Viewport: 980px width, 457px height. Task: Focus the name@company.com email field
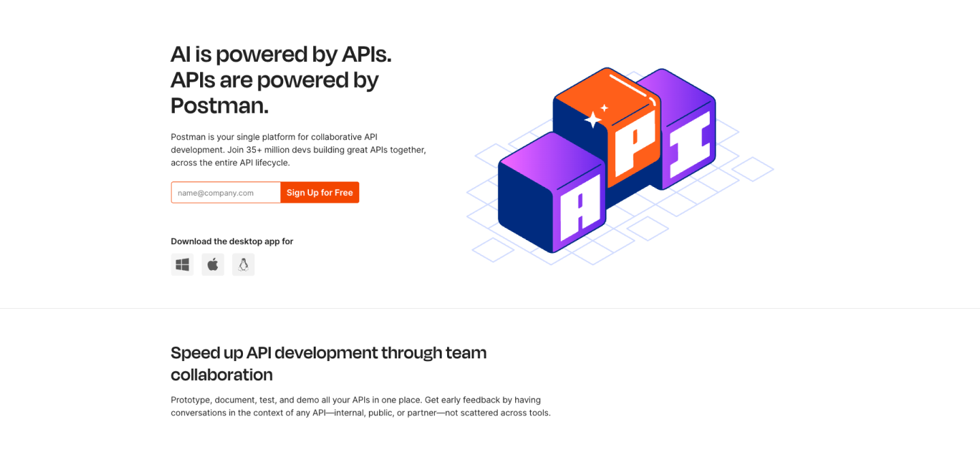(226, 192)
